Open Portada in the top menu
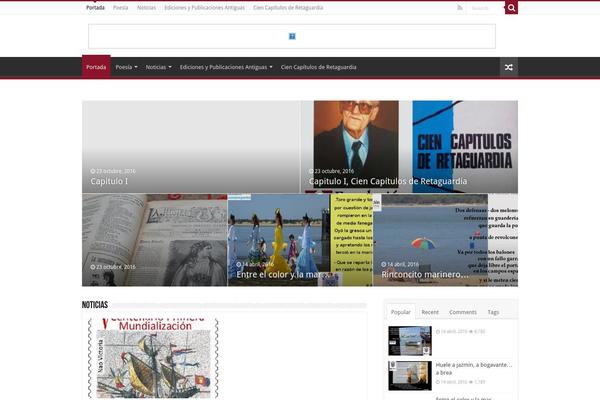 click(x=95, y=8)
